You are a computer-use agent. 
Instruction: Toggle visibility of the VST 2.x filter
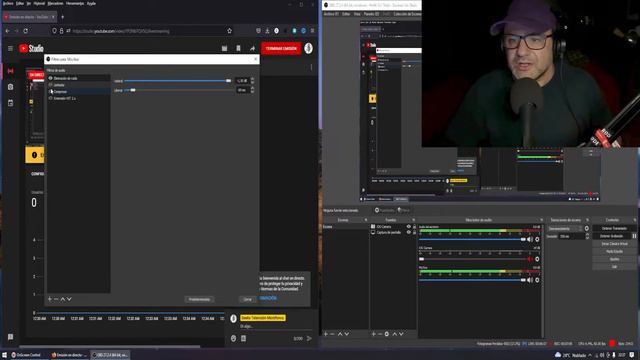[51, 98]
